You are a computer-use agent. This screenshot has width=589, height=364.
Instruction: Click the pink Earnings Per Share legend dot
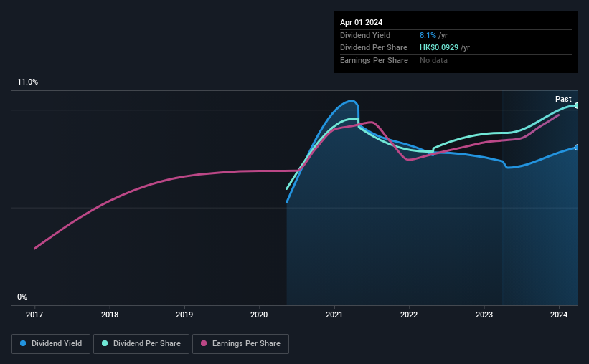tap(204, 343)
